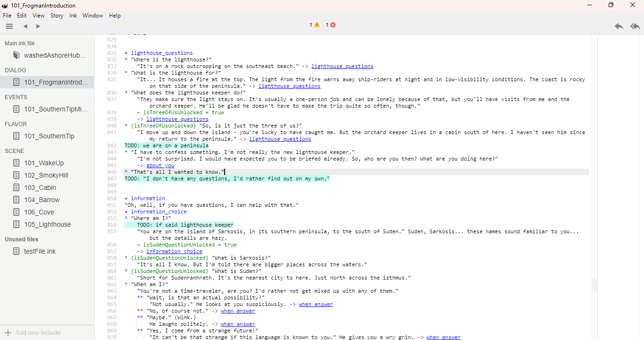This screenshot has width=644, height=340.
Task: Open the Ink menu
Action: pos(73,16)
